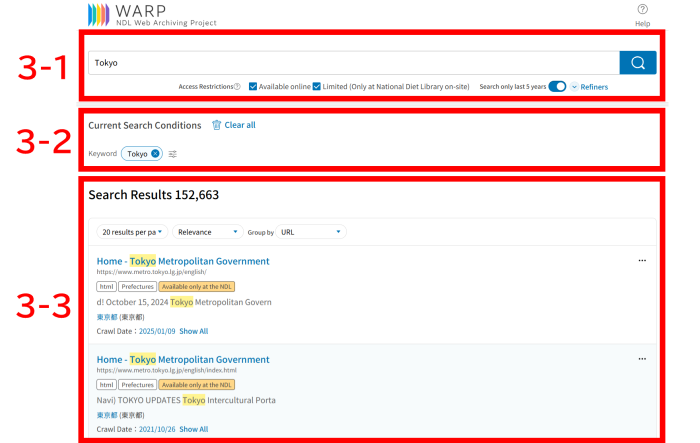
Task: Click the html tag on the second result
Action: coord(106,384)
